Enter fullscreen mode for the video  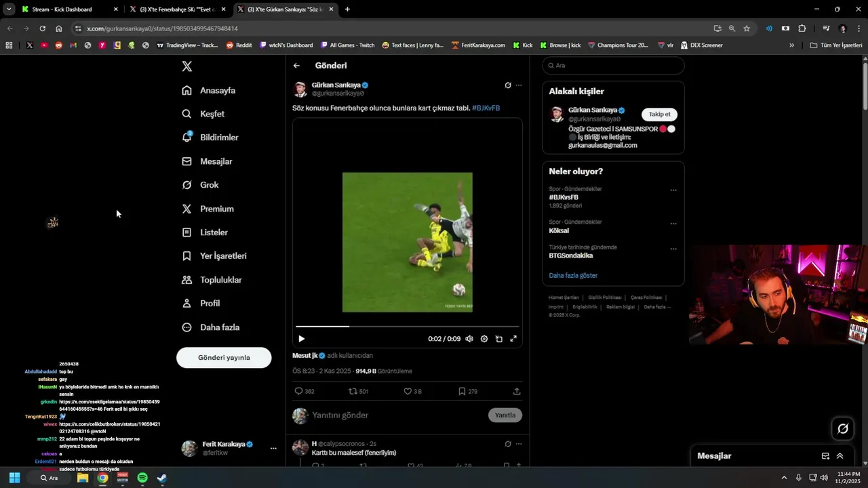click(513, 339)
